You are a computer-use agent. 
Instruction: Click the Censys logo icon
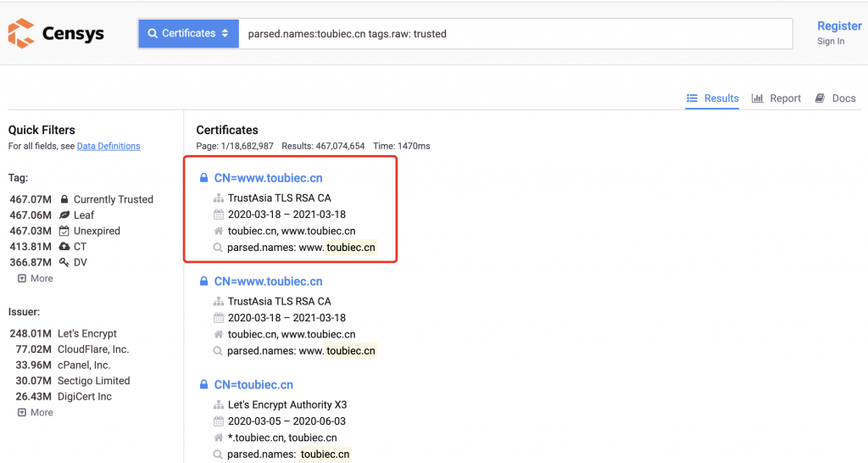point(21,34)
